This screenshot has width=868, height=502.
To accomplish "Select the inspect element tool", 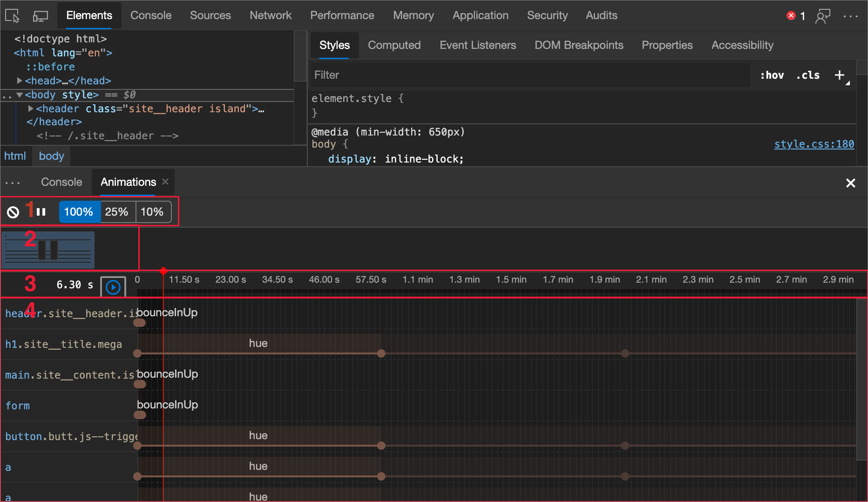I will coord(12,15).
